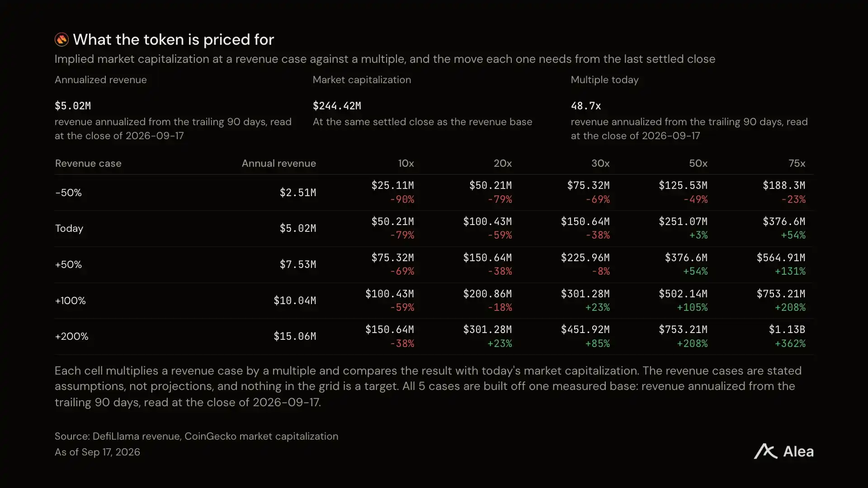Click the $10.04M annual revenue cell

295,300
